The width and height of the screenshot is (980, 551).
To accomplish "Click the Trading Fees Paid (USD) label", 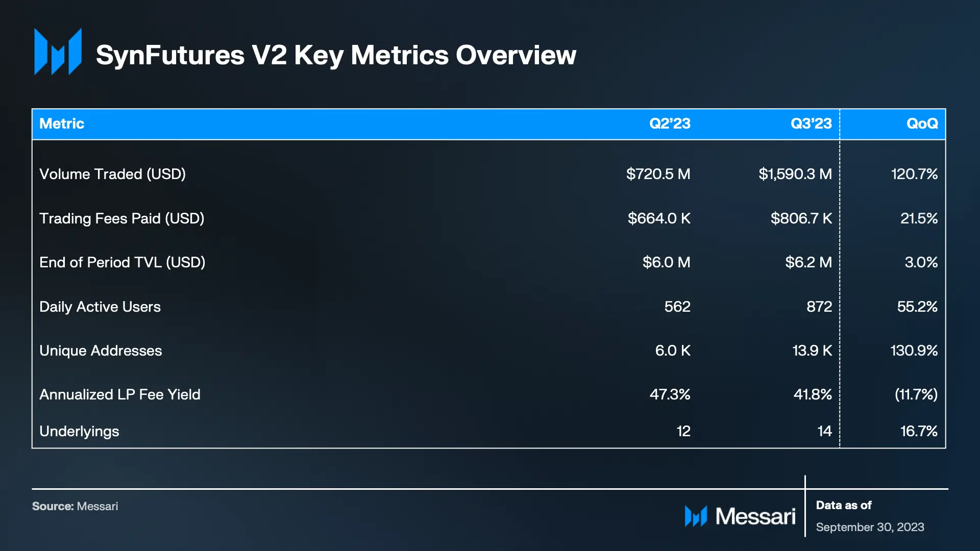I will click(121, 218).
